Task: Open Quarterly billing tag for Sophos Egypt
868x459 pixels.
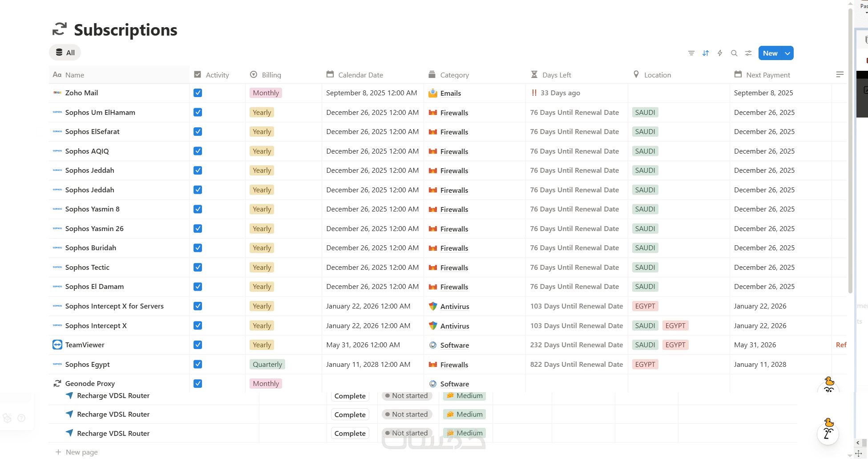Action: 267,364
